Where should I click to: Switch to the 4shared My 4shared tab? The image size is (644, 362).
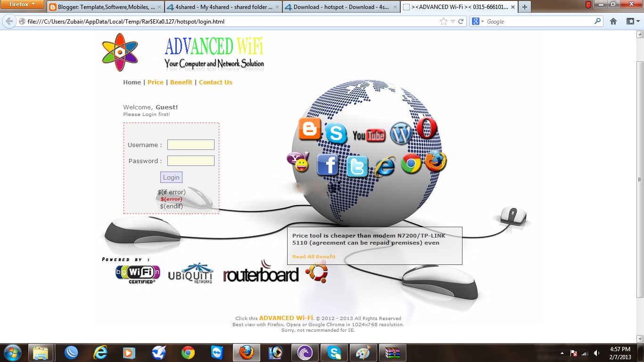(x=223, y=7)
